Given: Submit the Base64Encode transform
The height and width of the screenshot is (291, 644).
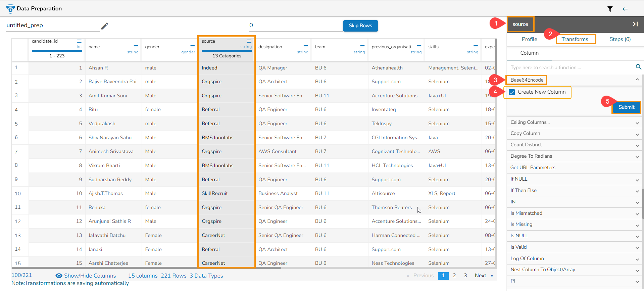Looking at the screenshot, I should (626, 107).
